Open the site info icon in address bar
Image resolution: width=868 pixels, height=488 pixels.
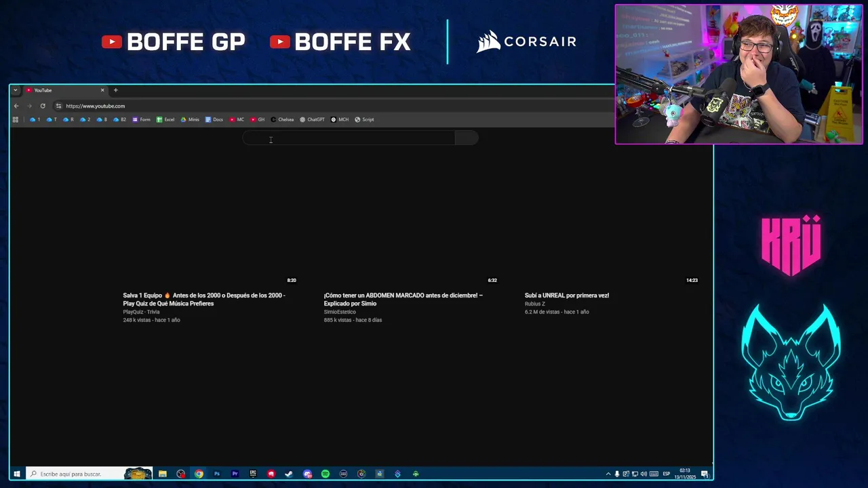[58, 106]
